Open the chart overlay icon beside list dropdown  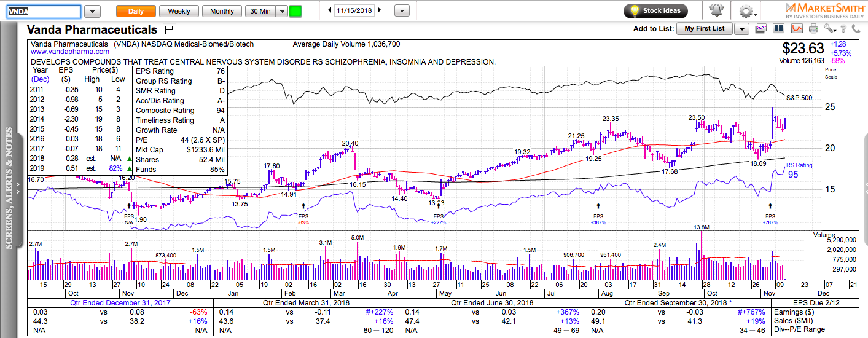click(x=761, y=28)
